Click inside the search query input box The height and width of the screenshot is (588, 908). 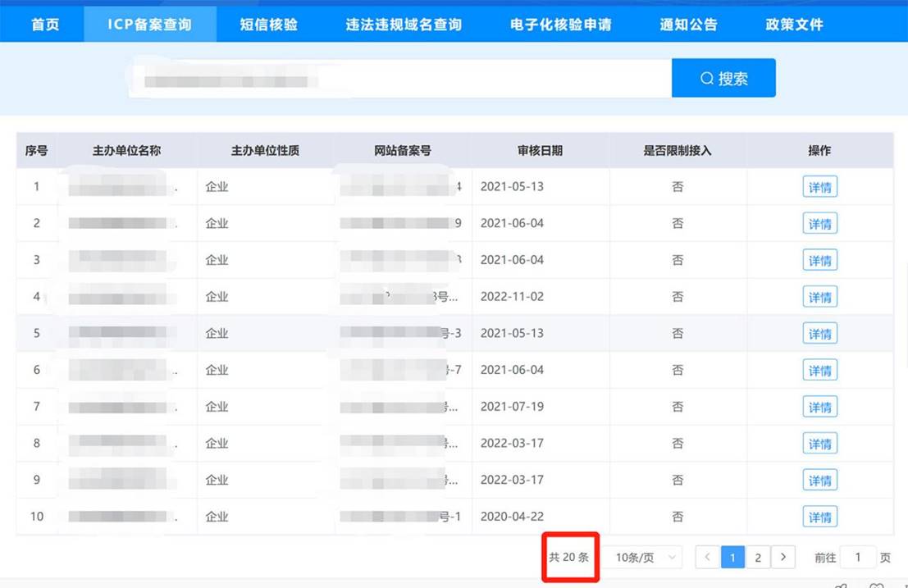pyautogui.click(x=394, y=77)
